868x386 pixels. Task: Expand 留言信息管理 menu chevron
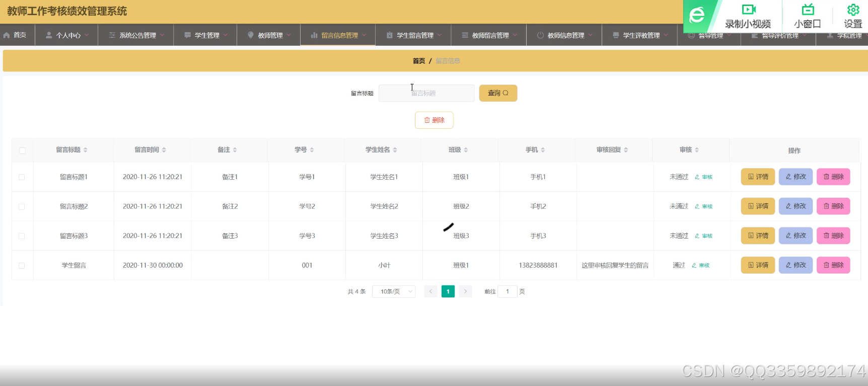(364, 35)
